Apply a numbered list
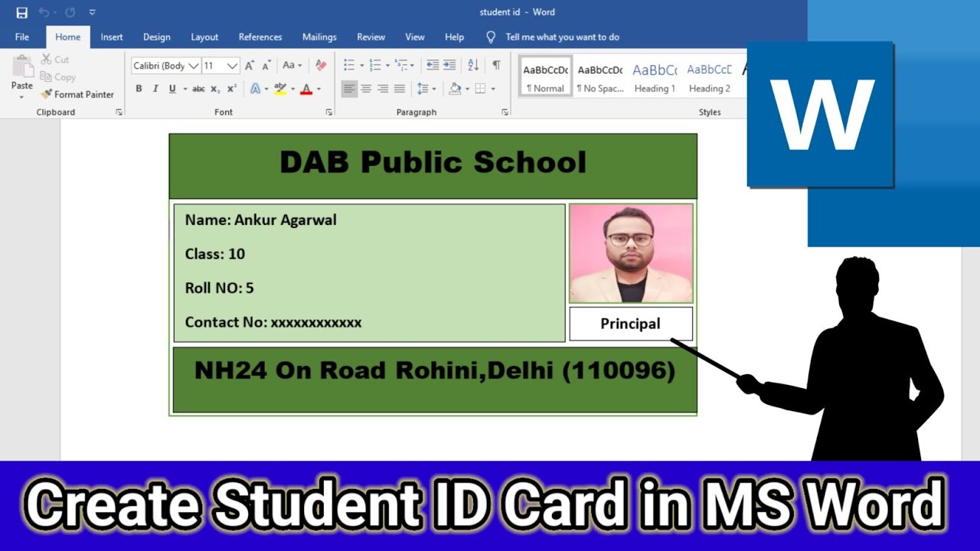This screenshot has width=980, height=551. tap(375, 66)
